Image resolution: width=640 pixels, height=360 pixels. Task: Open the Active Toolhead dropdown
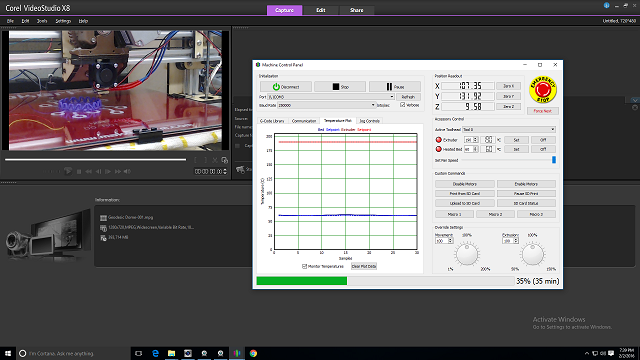coord(509,129)
